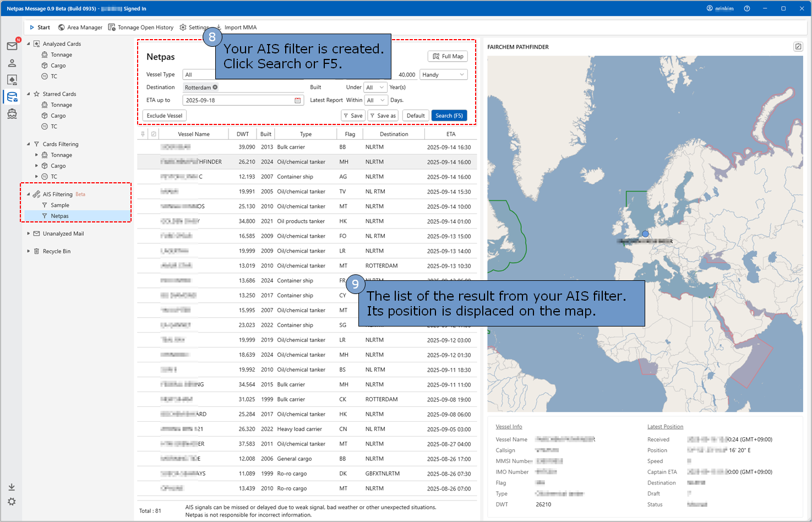Remove the Rotterdam destination tag
812x522 pixels.
point(215,87)
